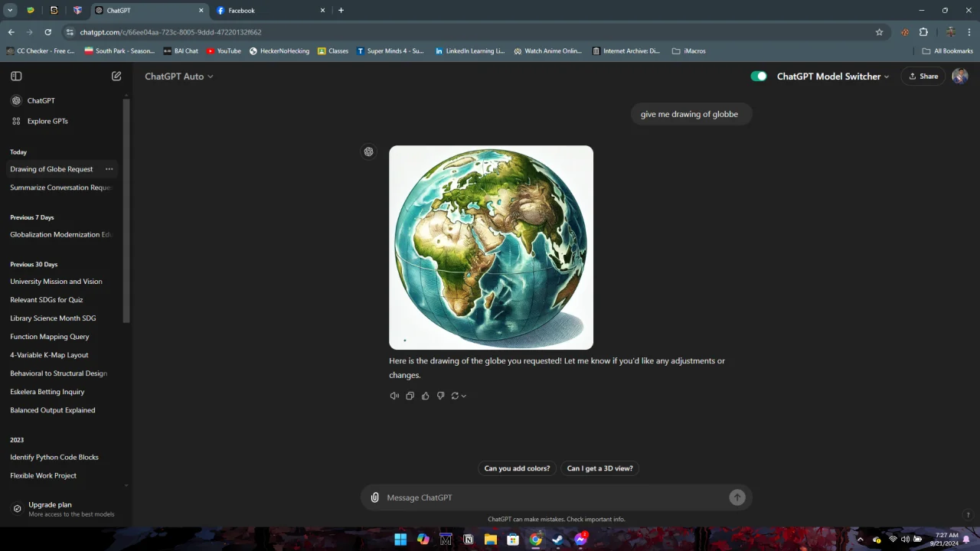Open options for Drawing of Globe Request chat
This screenshot has width=980, height=551.
tap(109, 169)
